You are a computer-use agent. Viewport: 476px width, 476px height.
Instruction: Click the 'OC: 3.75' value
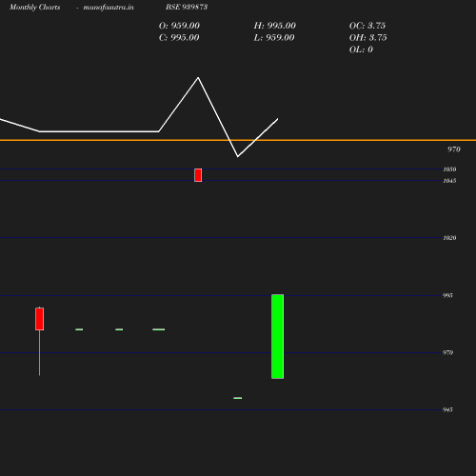pos(367,26)
